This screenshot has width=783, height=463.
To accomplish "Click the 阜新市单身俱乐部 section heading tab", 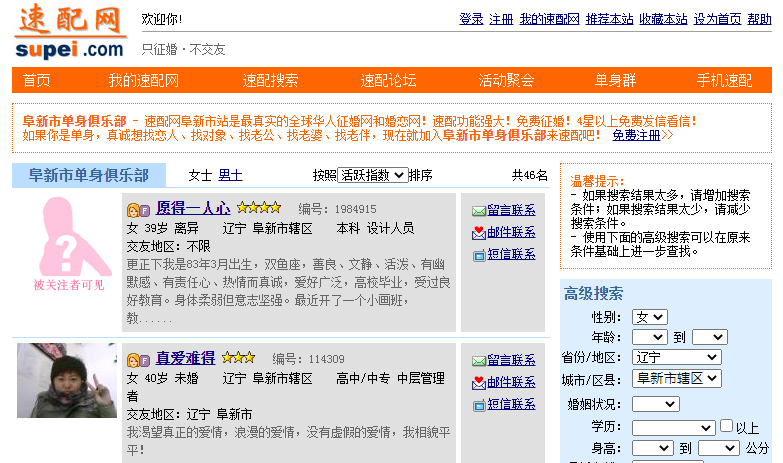I will click(x=89, y=175).
